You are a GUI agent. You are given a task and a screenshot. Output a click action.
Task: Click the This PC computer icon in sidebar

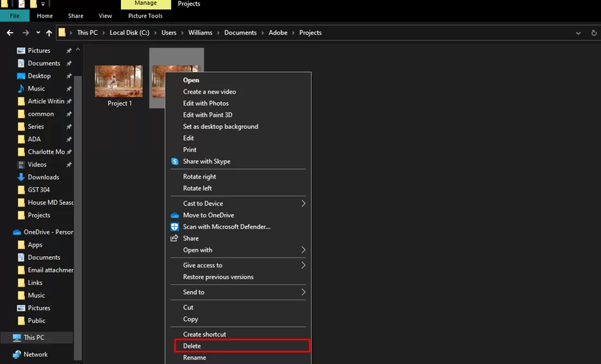pos(17,338)
